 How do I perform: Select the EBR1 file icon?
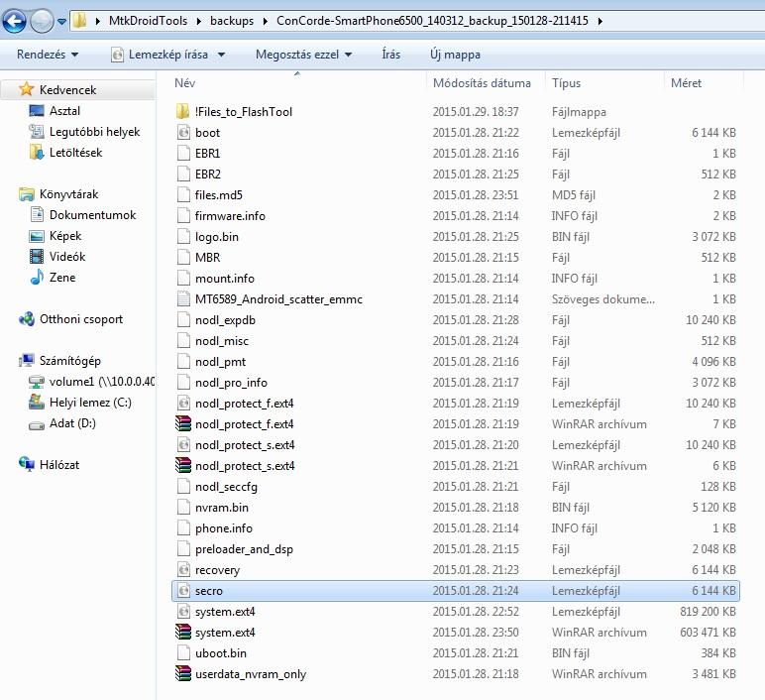coord(183,154)
